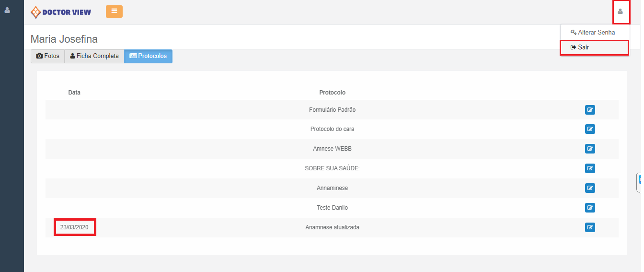Click the user icon in dark sidebar

pos(7,10)
